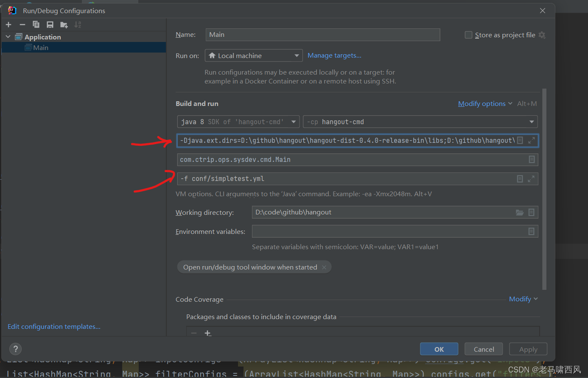Open the Modify options menu
This screenshot has height=378, width=588.
(485, 103)
